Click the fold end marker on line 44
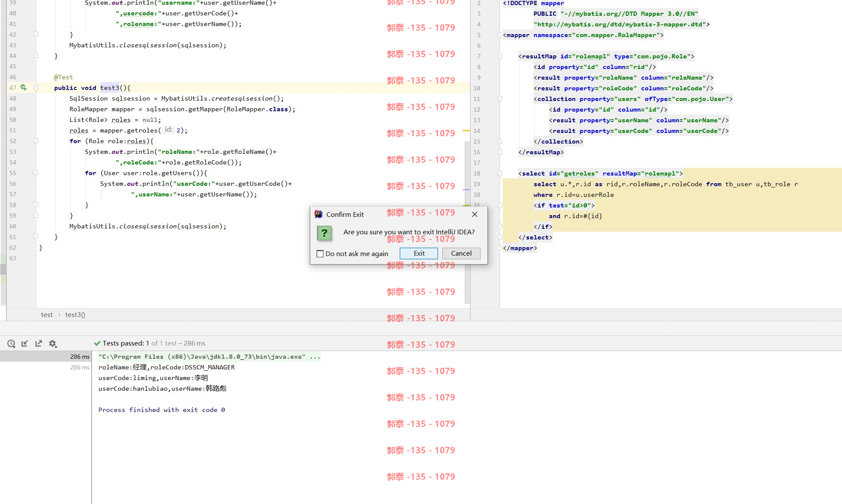Image resolution: width=842 pixels, height=504 pixels. 36,56
